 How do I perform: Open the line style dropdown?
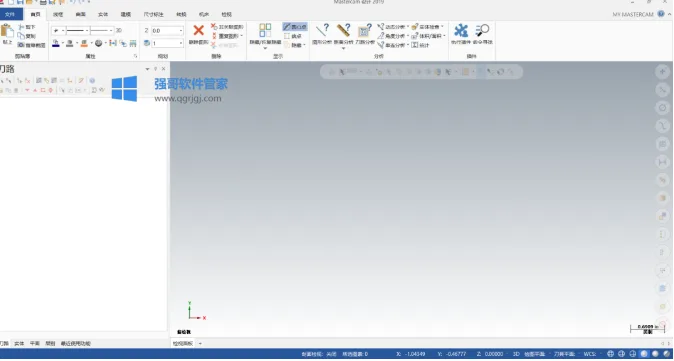[x=87, y=31]
